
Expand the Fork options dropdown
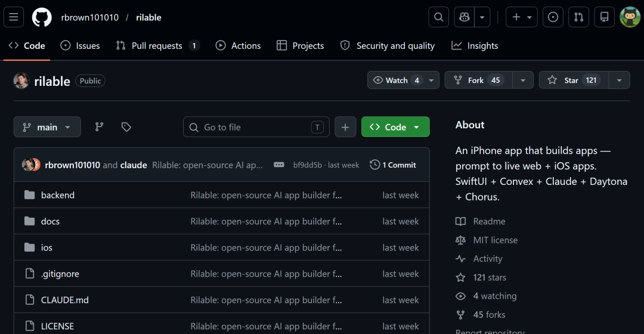(x=523, y=80)
